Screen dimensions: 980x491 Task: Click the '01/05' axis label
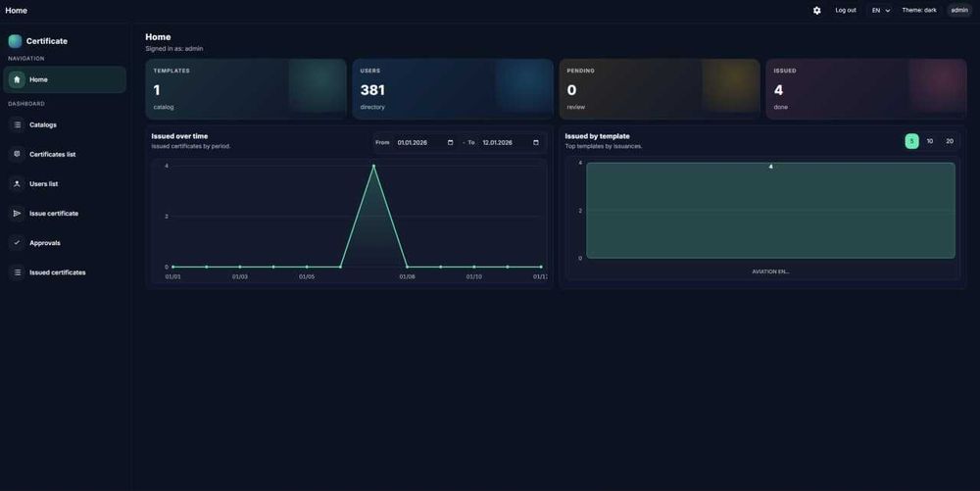(x=307, y=276)
